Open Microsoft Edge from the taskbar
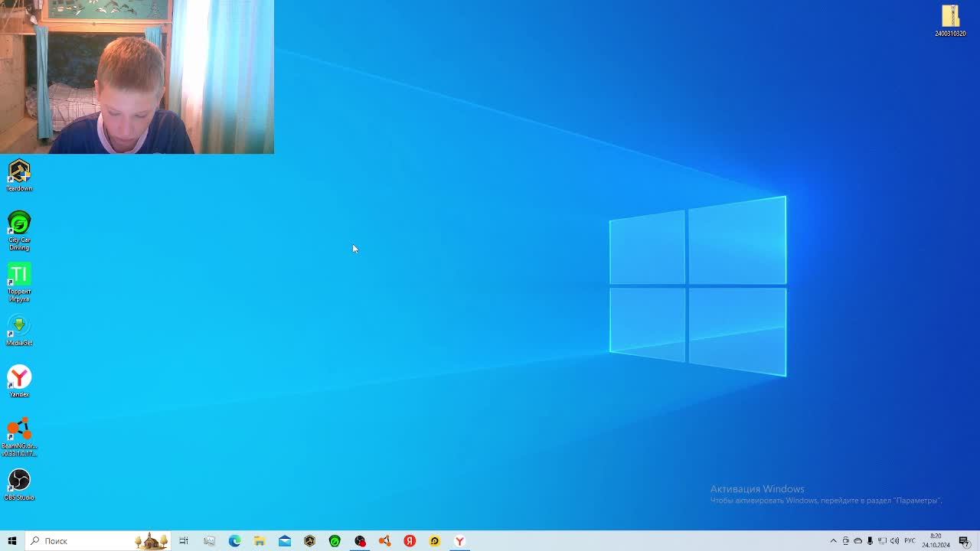Viewport: 980px width, 551px height. (x=234, y=541)
